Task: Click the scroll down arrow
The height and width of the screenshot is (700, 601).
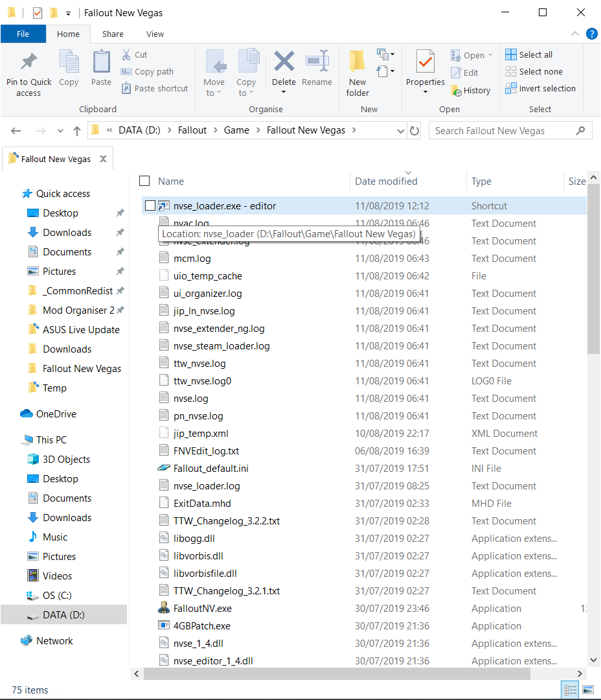Action: 593,660
